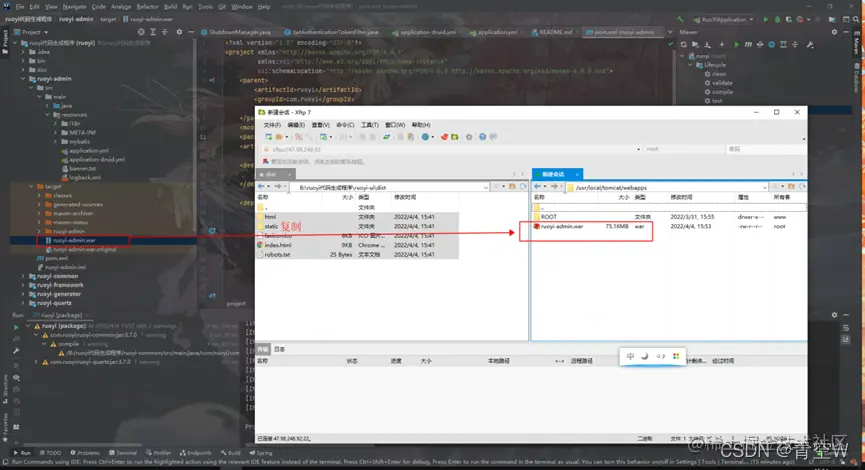865x470 pixels.
Task: Open Xftp 工具(T) menu
Action: point(370,125)
